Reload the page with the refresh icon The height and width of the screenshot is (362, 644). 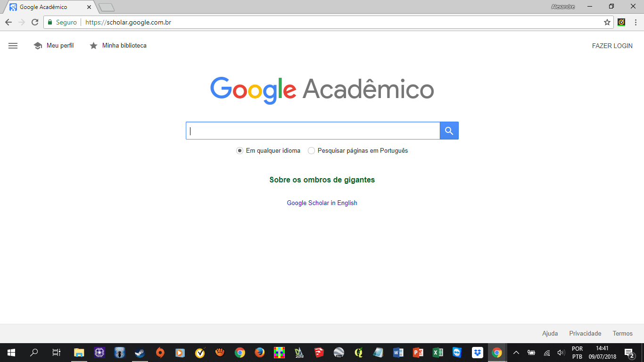point(34,22)
